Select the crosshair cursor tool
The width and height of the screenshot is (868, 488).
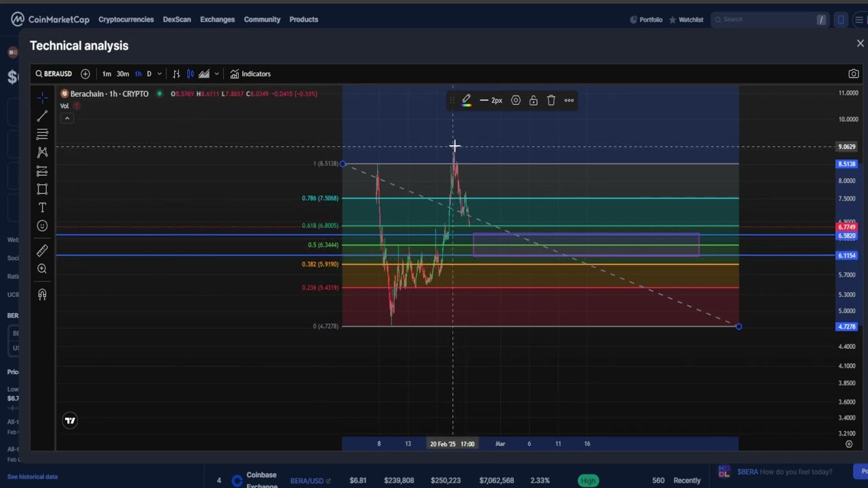[x=42, y=98]
